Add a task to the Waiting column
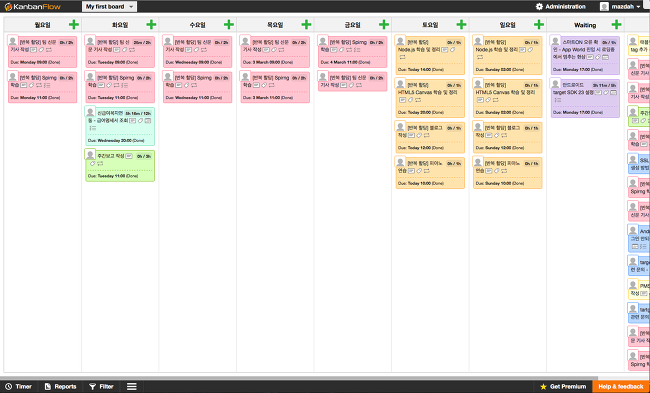 616,25
